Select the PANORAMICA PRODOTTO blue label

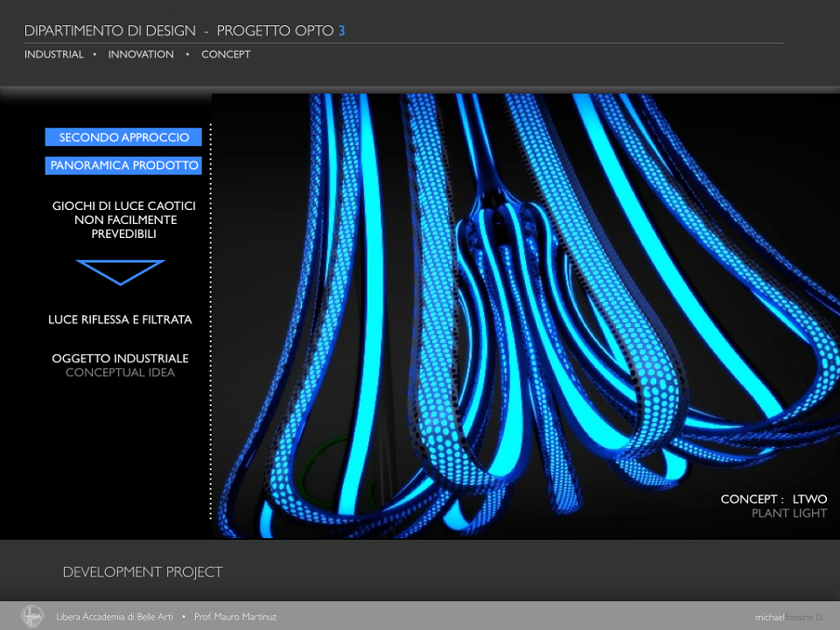[x=123, y=165]
